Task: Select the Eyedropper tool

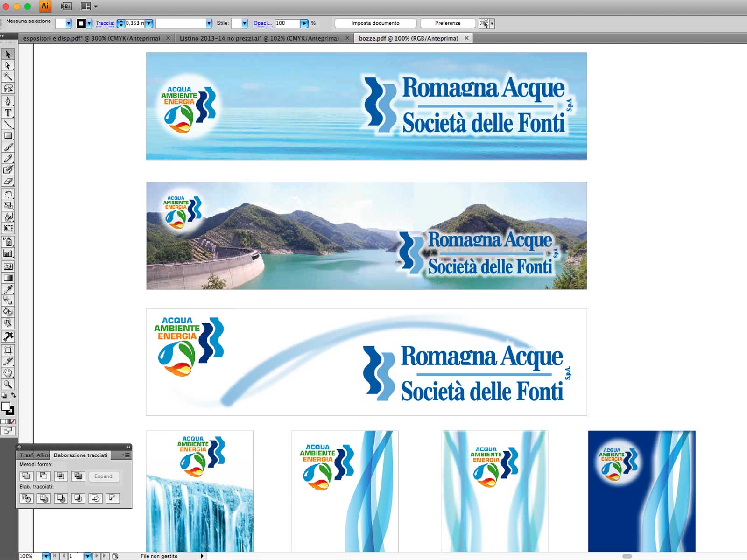Action: point(8,289)
